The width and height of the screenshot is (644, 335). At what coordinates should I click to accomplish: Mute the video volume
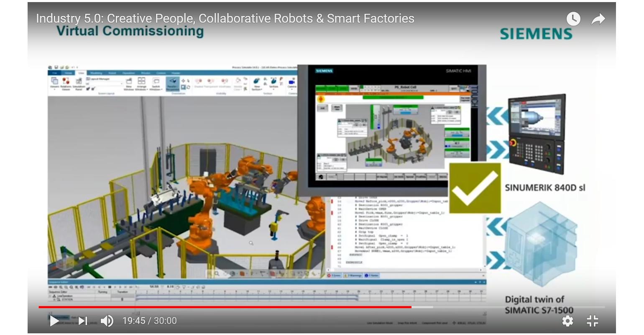click(x=107, y=321)
